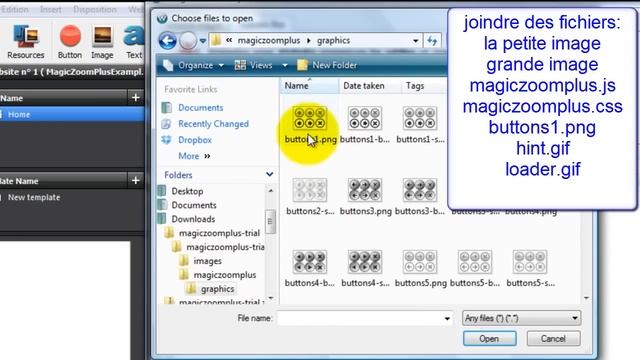Open Views options dropdown arrow
The width and height of the screenshot is (640, 360).
pyautogui.click(x=285, y=65)
